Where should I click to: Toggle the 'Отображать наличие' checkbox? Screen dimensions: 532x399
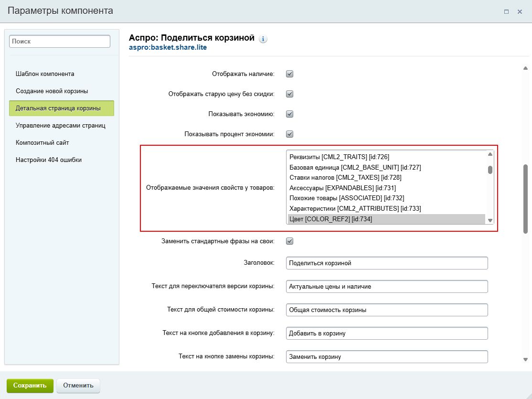(289, 74)
